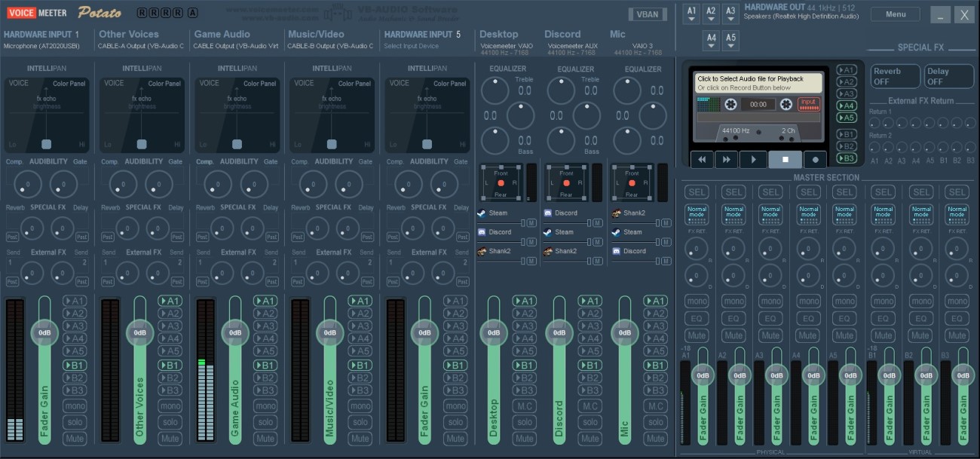Image resolution: width=980 pixels, height=459 pixels.
Task: Open the Menu button at top right
Action: pyautogui.click(x=895, y=14)
